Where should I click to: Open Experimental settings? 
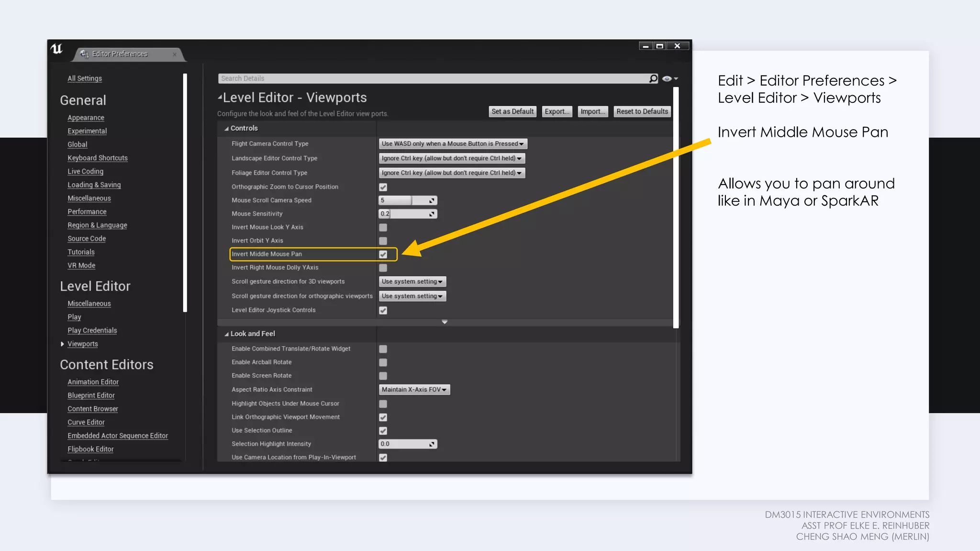[x=87, y=131]
